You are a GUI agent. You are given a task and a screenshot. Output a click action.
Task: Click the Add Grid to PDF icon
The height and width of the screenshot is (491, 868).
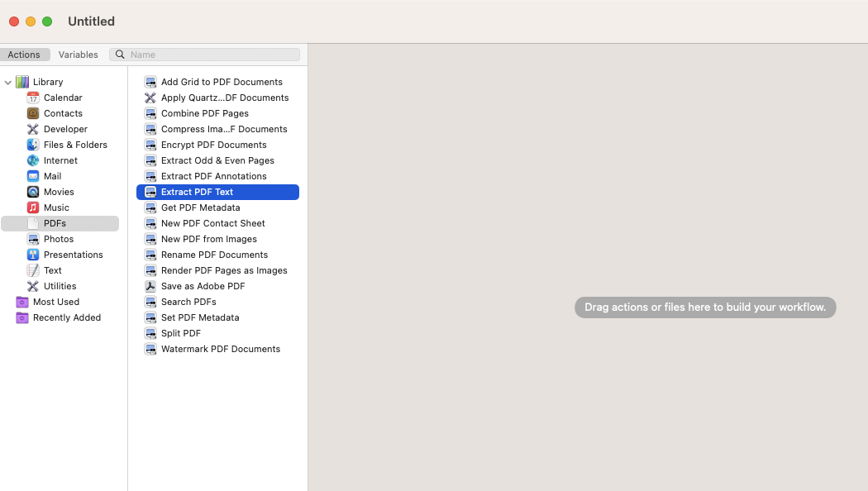click(x=150, y=82)
